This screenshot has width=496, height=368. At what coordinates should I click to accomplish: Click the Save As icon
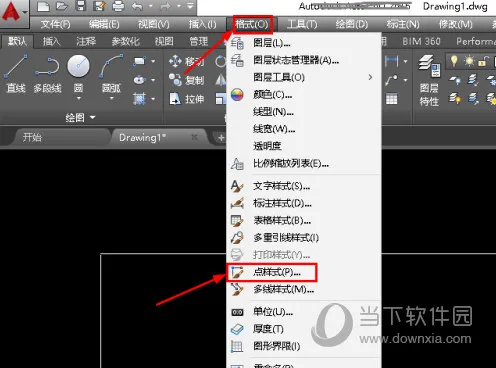tap(99, 6)
